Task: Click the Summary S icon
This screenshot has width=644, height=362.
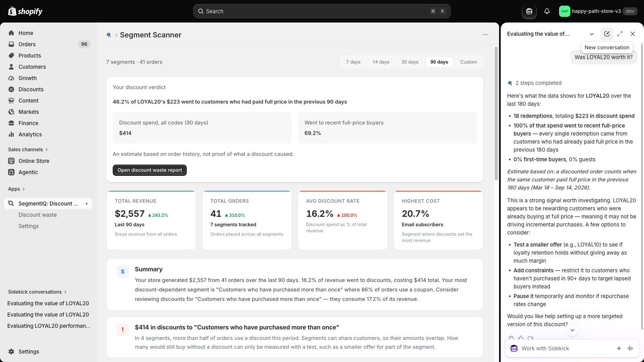Action: (x=123, y=271)
